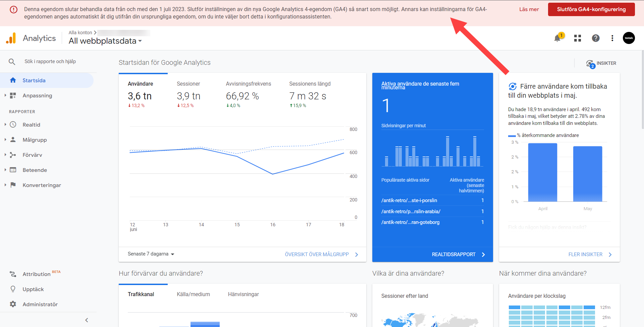The height and width of the screenshot is (327, 644).
Task: Open the Senaste 7 dagarna date dropdown
Action: [x=151, y=254]
